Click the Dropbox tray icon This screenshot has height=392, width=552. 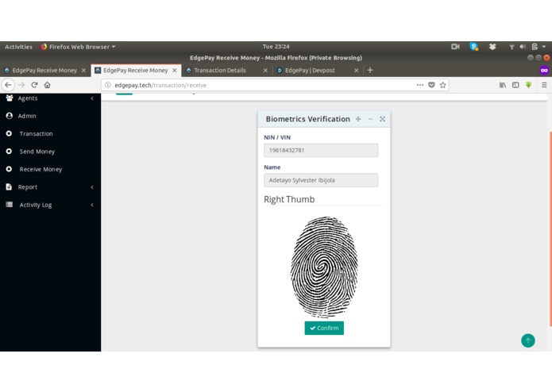[492, 46]
